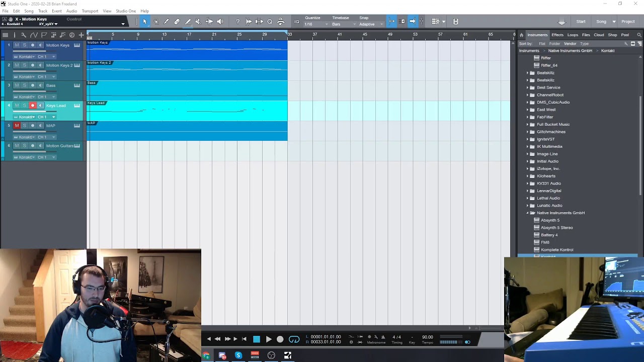Open Keys Lead Kontakt instrument dropdown

click(x=34, y=117)
